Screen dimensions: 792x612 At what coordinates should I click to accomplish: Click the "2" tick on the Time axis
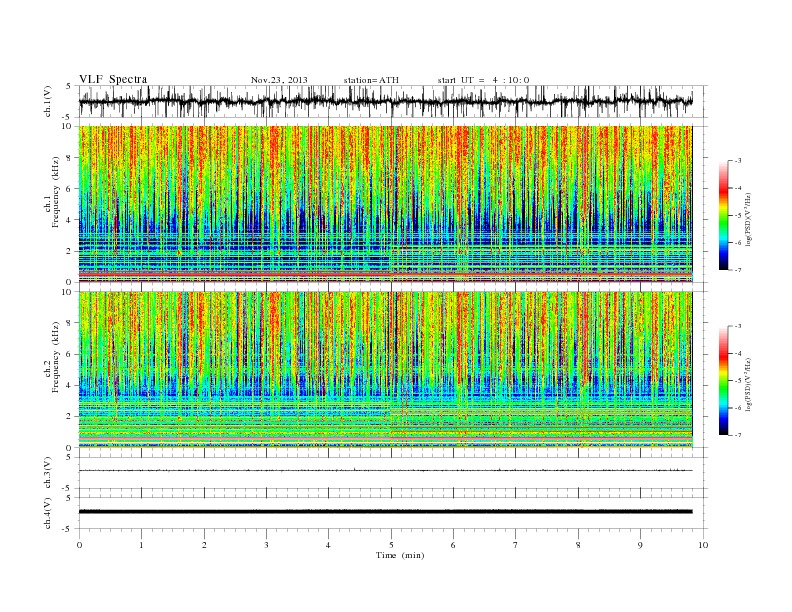(204, 545)
